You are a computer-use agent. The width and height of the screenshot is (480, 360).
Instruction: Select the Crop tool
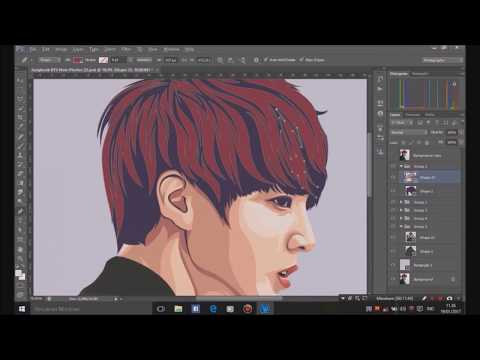[x=20, y=118]
